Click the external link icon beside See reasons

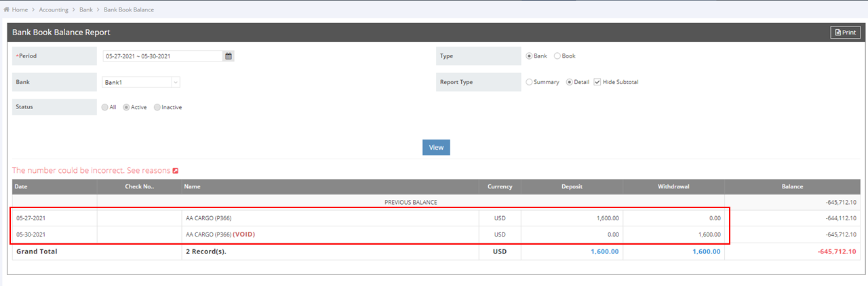click(x=176, y=171)
